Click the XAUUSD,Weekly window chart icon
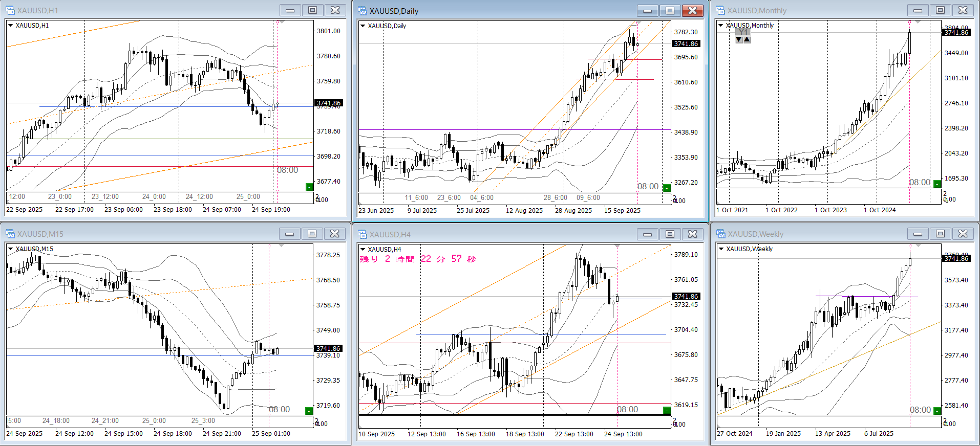 pos(720,234)
